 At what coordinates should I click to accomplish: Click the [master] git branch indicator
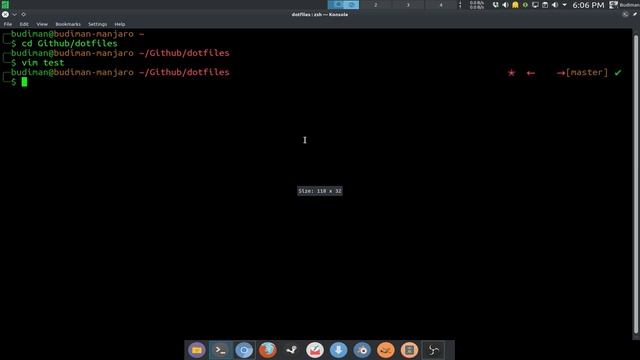pos(587,72)
